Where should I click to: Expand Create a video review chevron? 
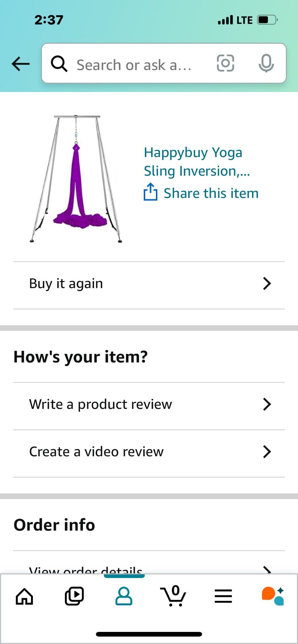(267, 452)
